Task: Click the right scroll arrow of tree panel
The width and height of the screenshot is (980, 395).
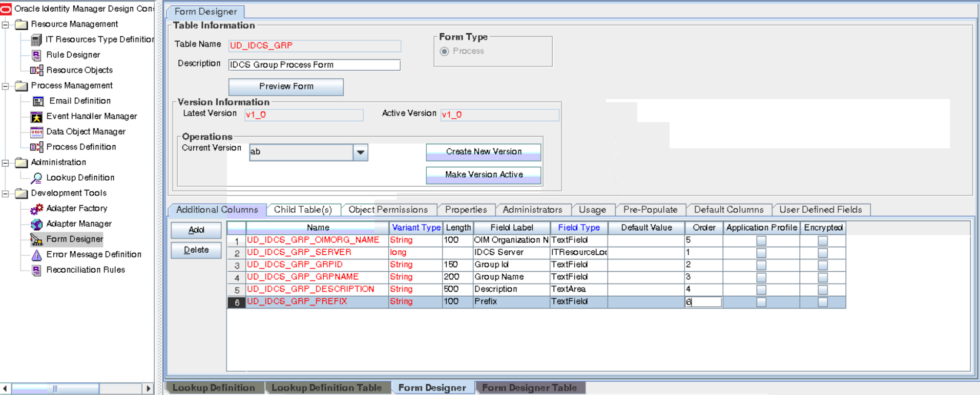Action: [x=148, y=389]
